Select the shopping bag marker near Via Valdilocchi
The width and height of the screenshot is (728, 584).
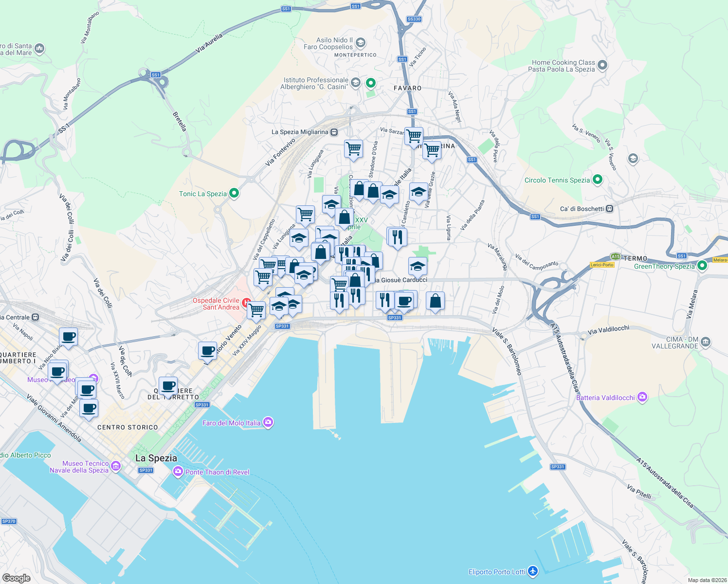point(435,301)
